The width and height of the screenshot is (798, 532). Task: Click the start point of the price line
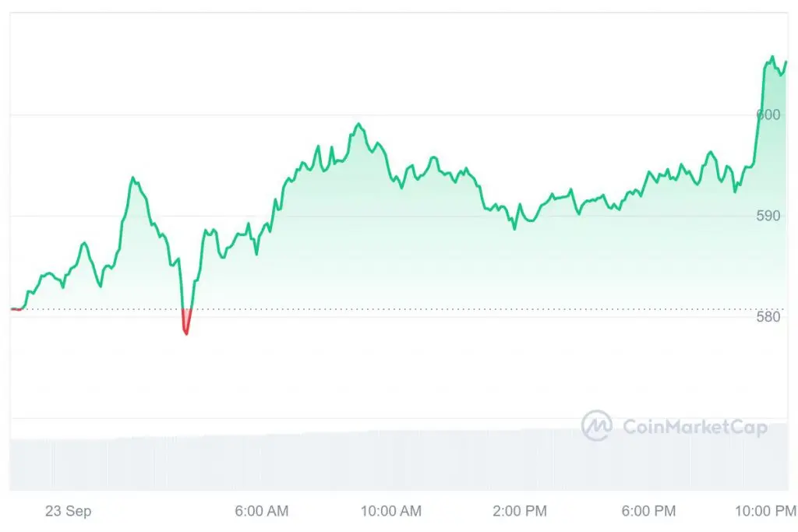click(12, 308)
